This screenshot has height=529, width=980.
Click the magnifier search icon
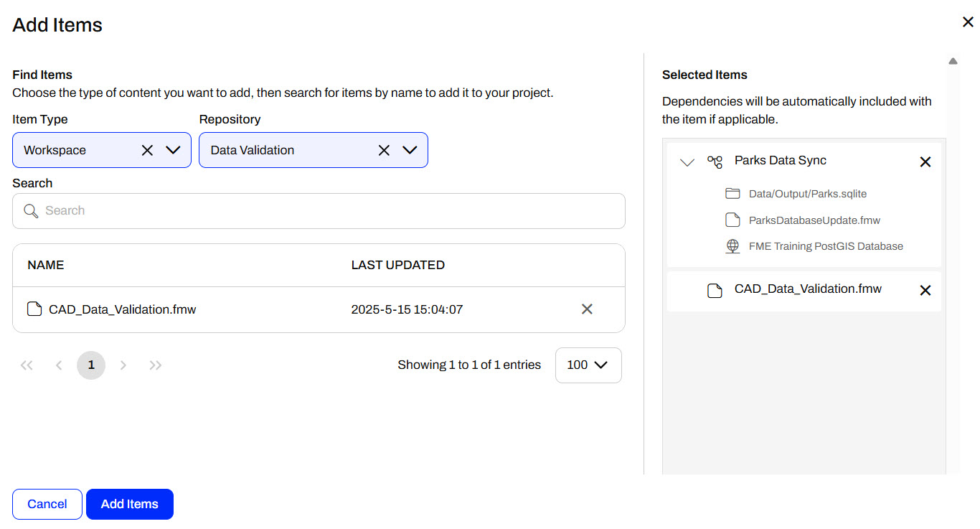point(31,211)
